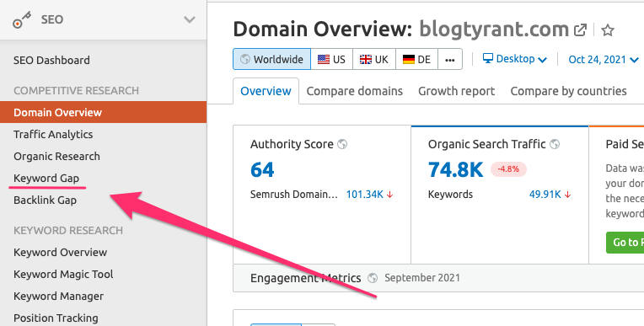This screenshot has width=644, height=326.
Task: Switch to the Compare domains tab
Action: (354, 91)
